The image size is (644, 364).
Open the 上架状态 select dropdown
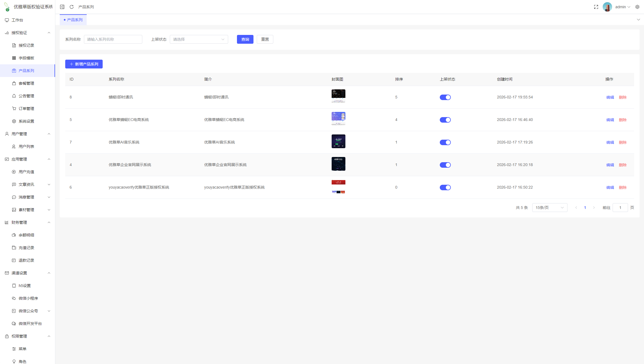coord(199,39)
